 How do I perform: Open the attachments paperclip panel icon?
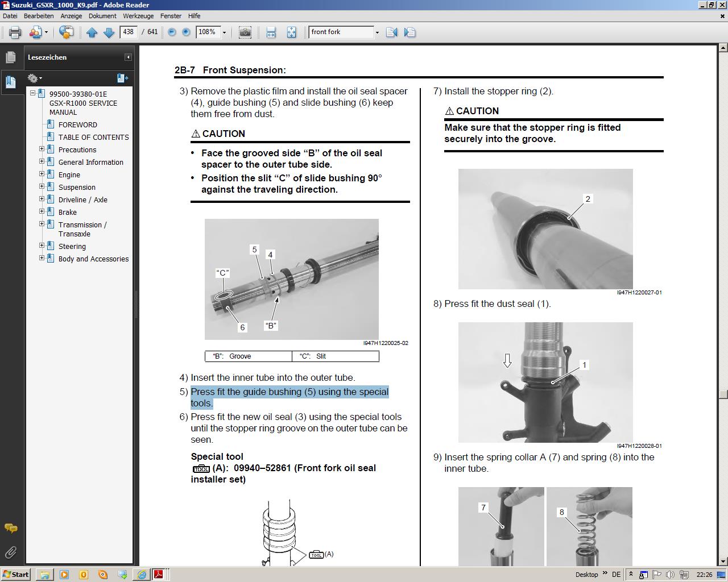click(x=10, y=552)
